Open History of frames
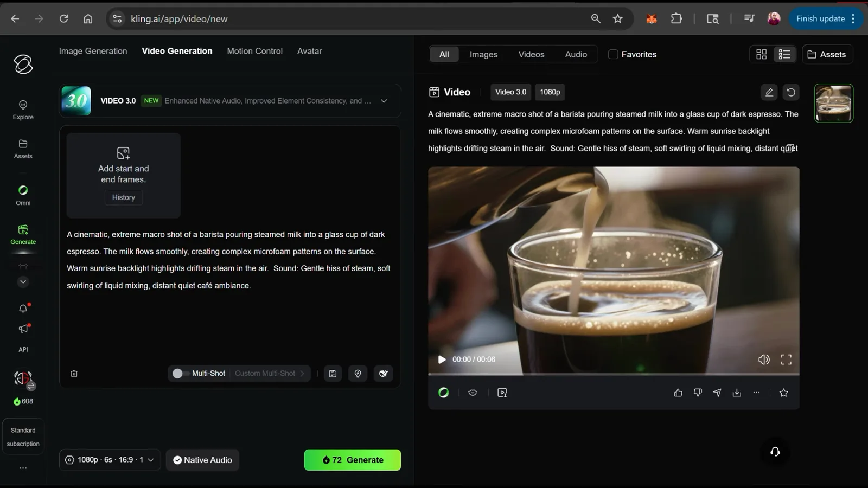Screen dimensions: 868x488 123,197
